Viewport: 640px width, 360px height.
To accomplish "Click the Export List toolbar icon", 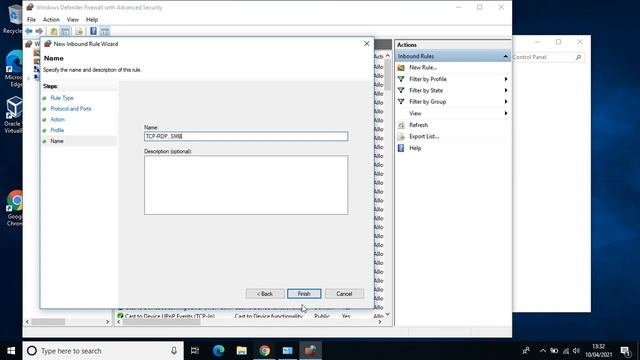I will point(79,31).
